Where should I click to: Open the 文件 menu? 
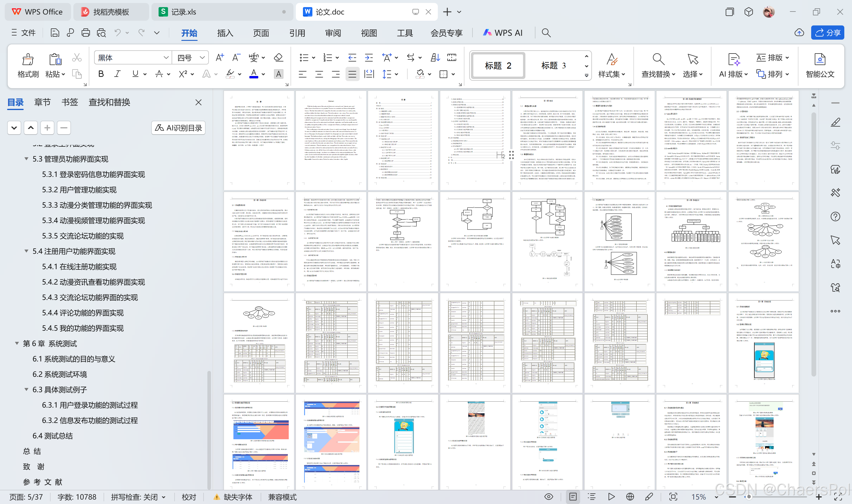23,33
